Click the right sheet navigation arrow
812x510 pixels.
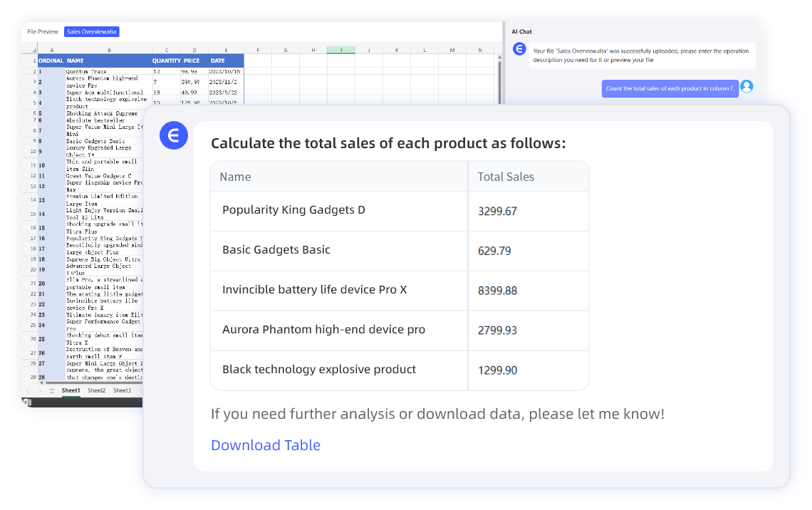tap(40, 390)
